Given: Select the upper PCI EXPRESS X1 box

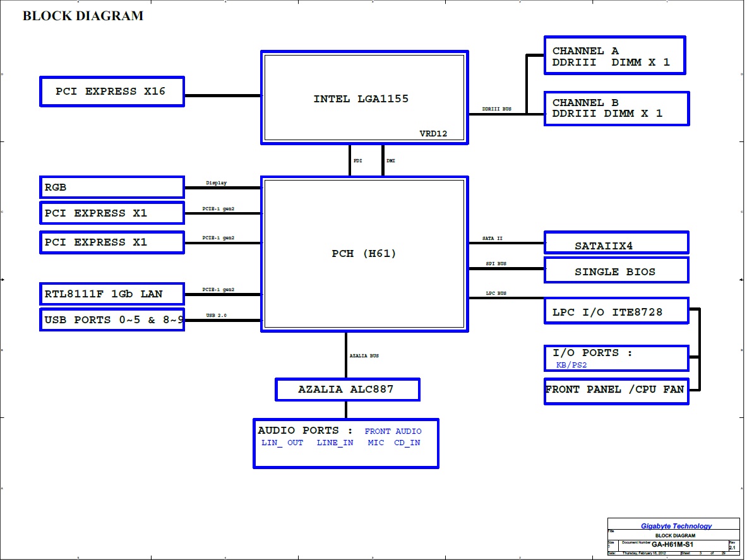Looking at the screenshot, I should 112,213.
